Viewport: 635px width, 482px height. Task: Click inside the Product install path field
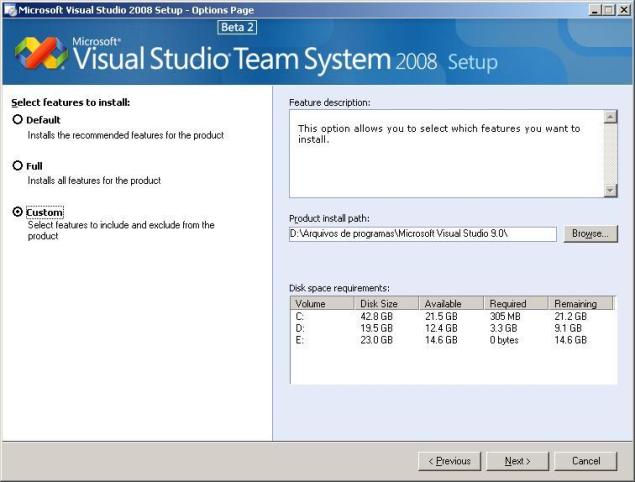coord(422,234)
